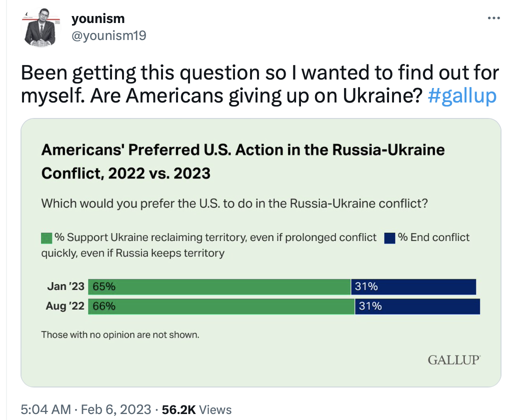Open the #gallup hashtag link
512x420 pixels.
[x=462, y=95]
